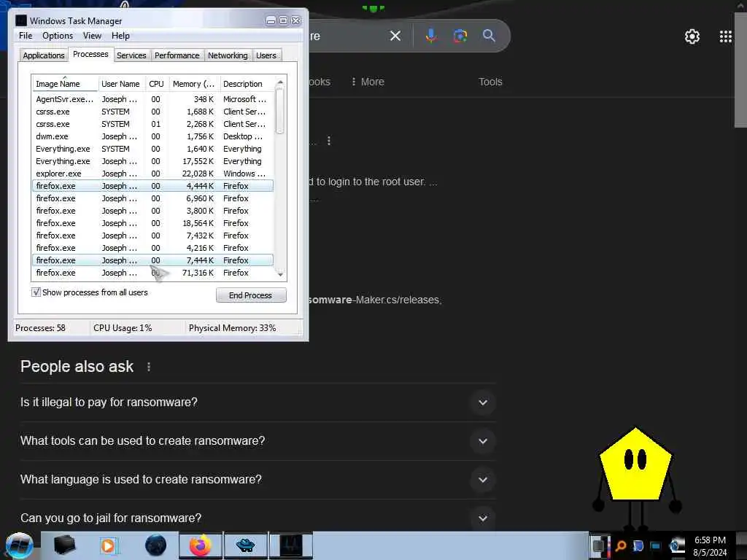Open the File menu
This screenshot has width=747, height=560.
pos(26,36)
